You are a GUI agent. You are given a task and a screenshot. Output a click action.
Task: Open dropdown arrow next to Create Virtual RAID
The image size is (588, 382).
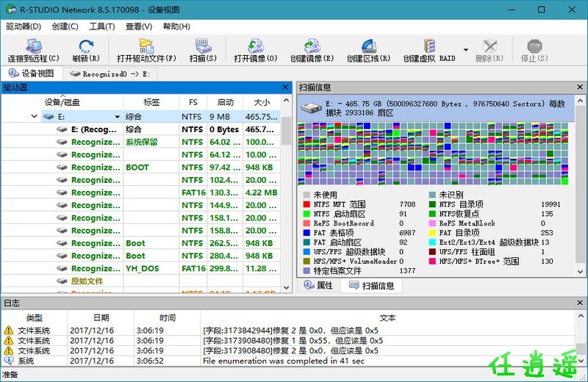(466, 50)
